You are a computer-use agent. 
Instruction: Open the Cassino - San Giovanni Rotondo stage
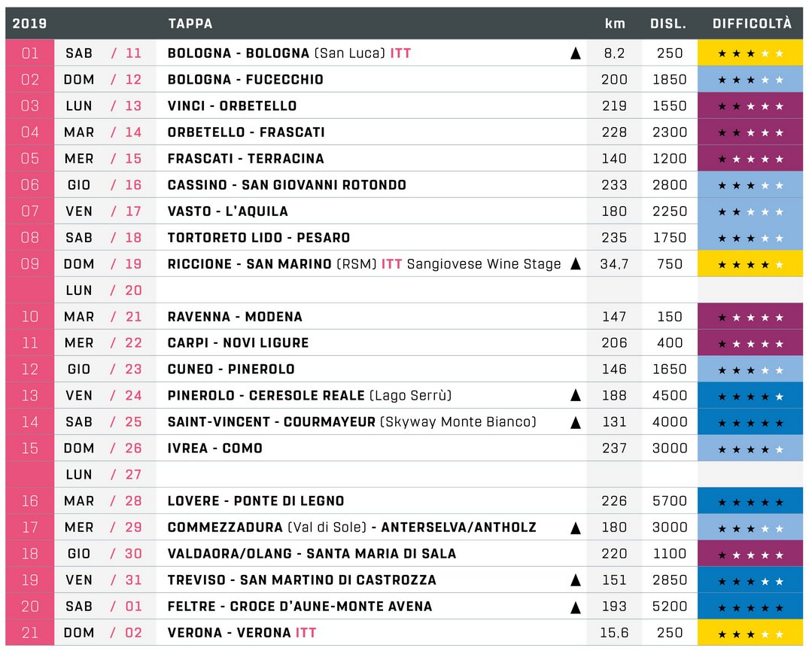[x=287, y=185]
